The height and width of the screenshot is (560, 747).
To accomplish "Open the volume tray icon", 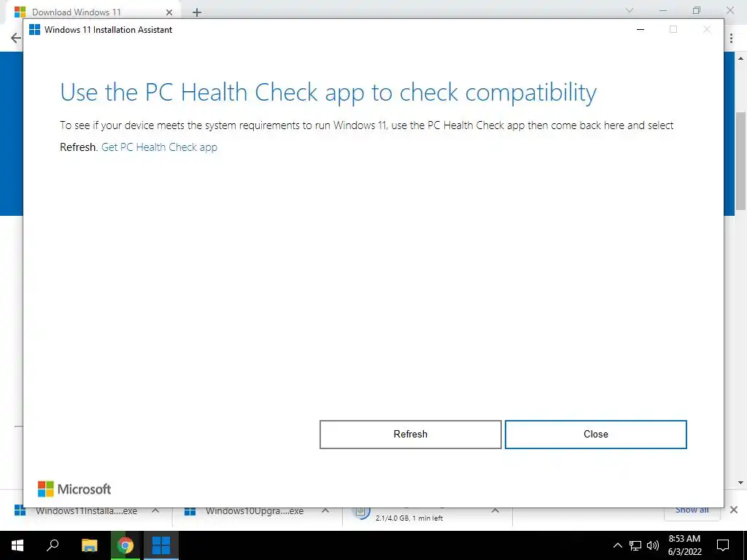I will coord(653,545).
